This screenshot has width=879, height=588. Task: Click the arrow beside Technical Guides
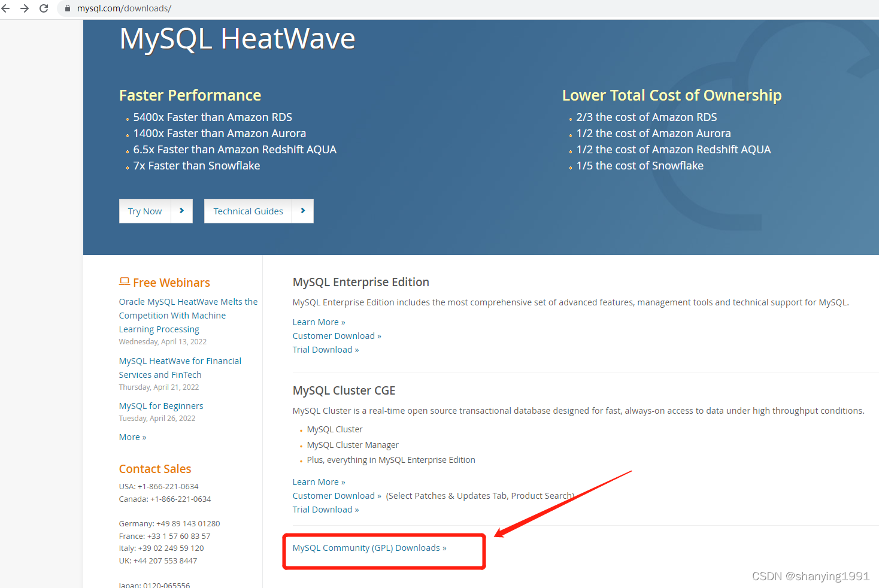pos(303,211)
